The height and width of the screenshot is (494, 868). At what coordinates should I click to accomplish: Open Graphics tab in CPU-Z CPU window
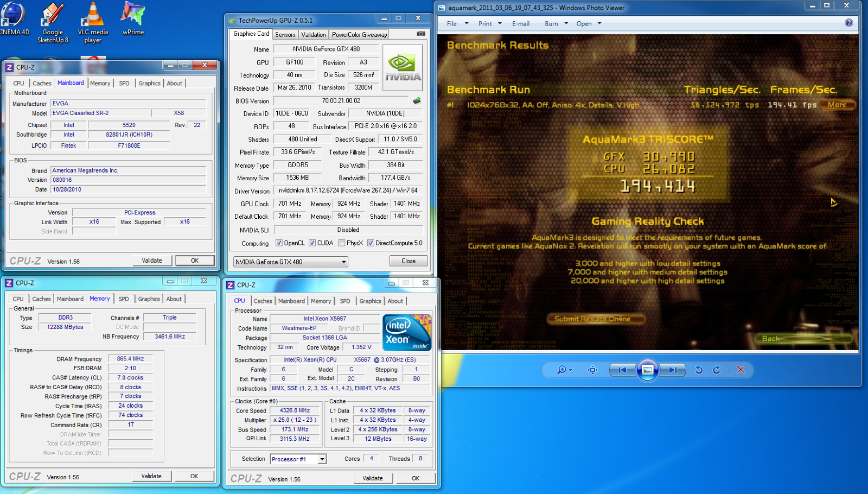pos(370,301)
